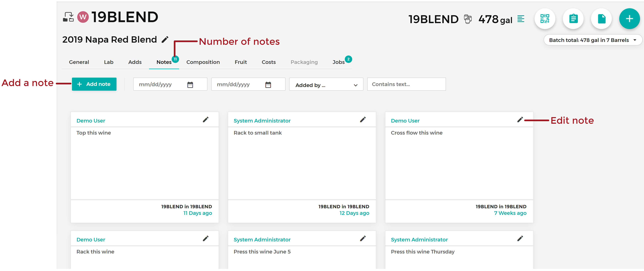The height and width of the screenshot is (271, 644).
Task: Click Demo User on 'Rack this wine' note
Action: (x=90, y=239)
